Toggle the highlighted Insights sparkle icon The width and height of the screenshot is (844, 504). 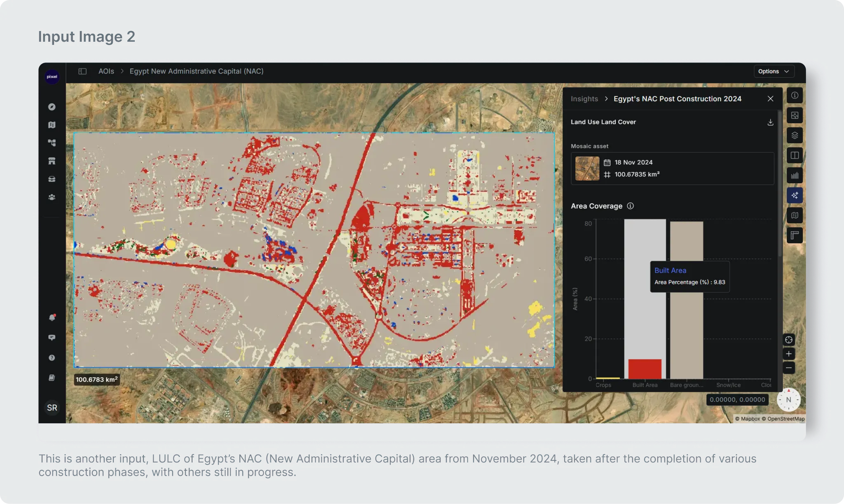coord(795,196)
